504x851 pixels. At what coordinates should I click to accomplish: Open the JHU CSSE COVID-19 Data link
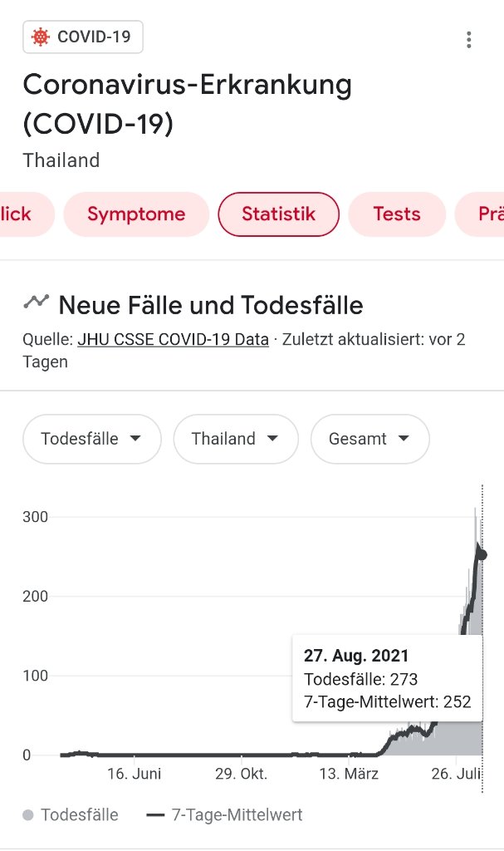click(173, 339)
